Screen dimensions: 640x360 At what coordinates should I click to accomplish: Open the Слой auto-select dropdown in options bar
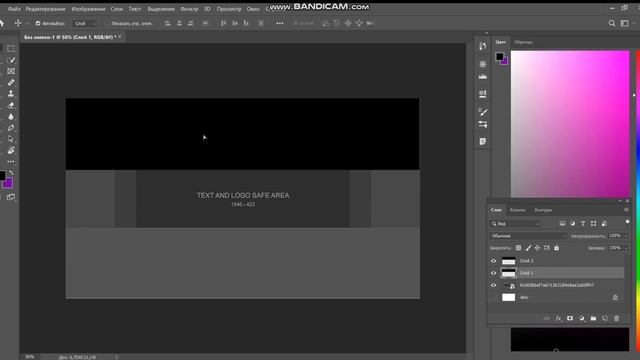click(x=85, y=24)
